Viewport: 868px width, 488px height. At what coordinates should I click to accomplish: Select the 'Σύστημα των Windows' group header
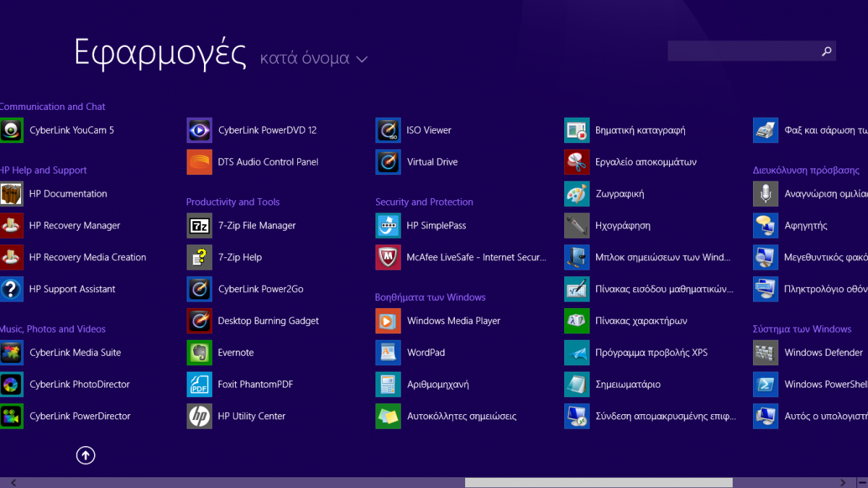(x=802, y=329)
